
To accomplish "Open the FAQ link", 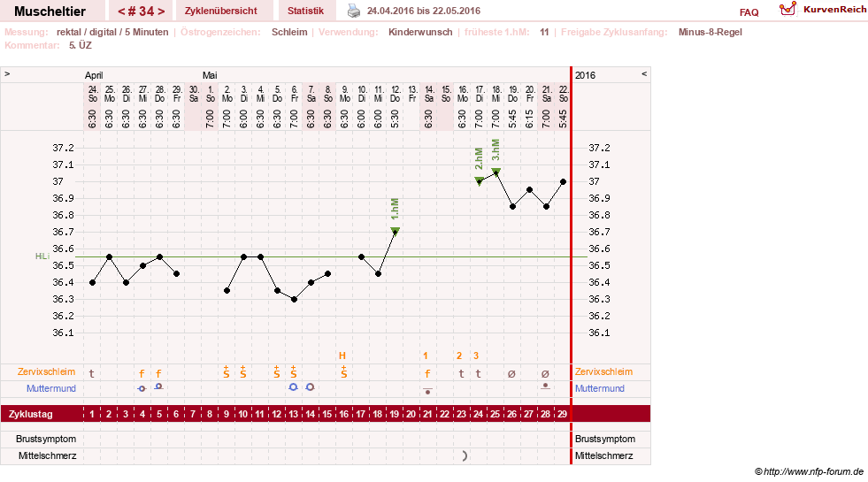I will tap(749, 12).
